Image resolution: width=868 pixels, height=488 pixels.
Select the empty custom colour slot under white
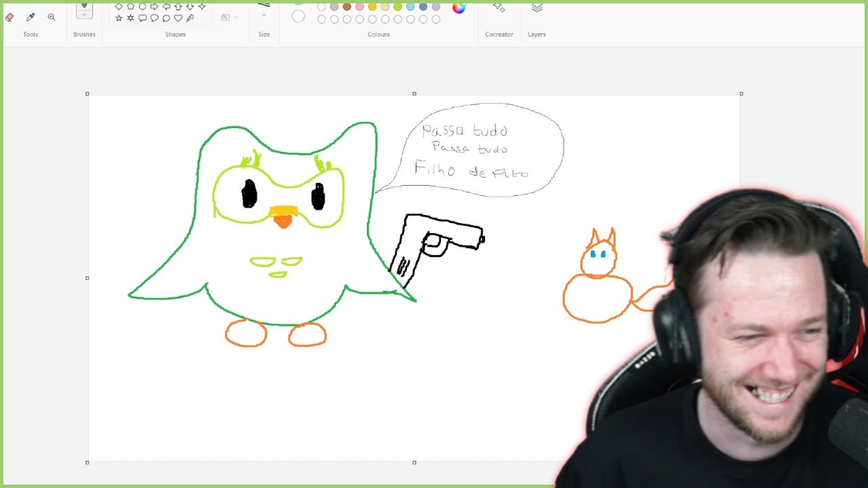click(321, 20)
